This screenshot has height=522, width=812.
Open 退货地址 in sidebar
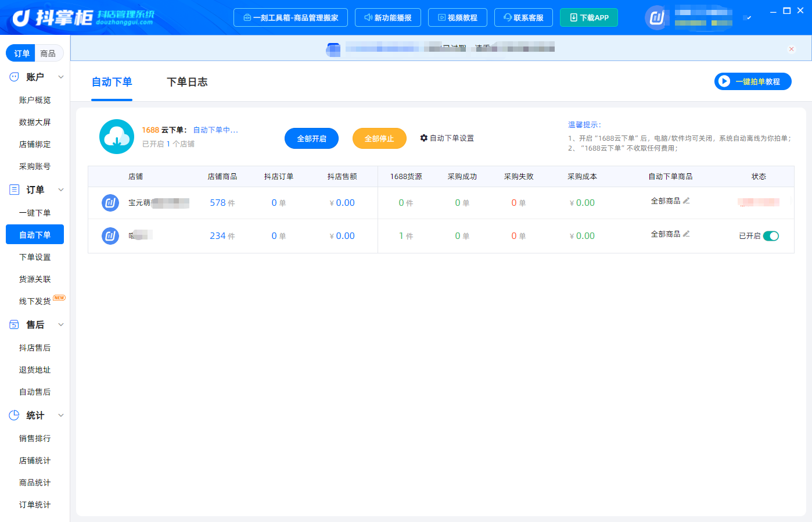35,370
